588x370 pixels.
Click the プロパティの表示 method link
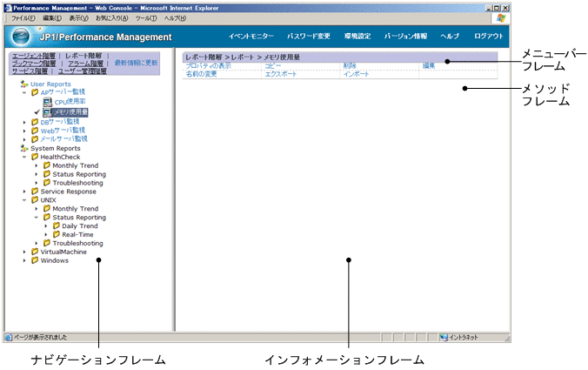click(209, 65)
